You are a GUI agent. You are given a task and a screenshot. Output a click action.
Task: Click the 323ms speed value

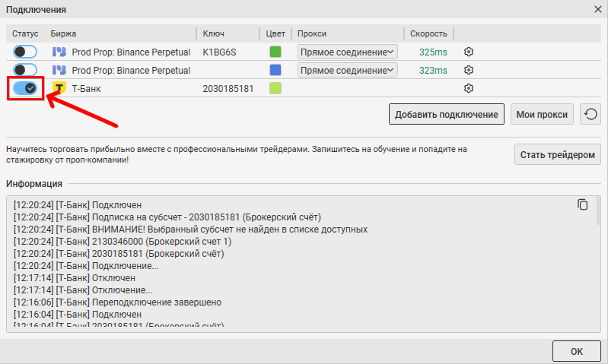tap(433, 71)
